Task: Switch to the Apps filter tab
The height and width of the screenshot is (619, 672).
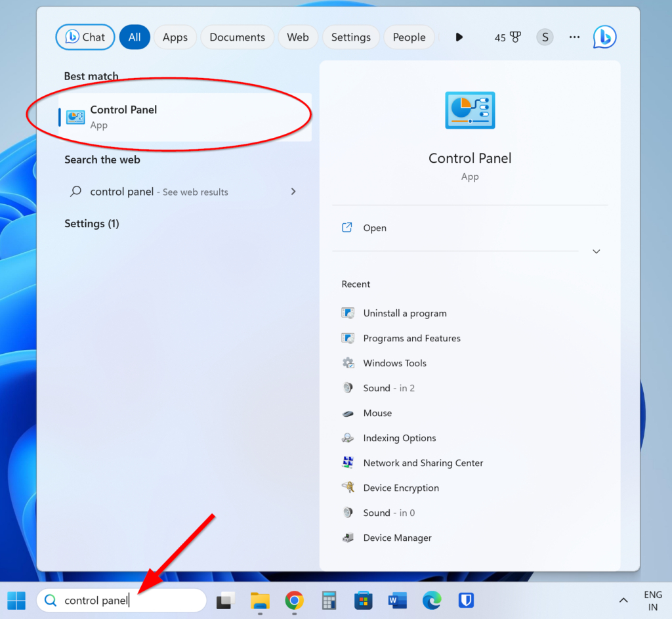Action: 175,37
